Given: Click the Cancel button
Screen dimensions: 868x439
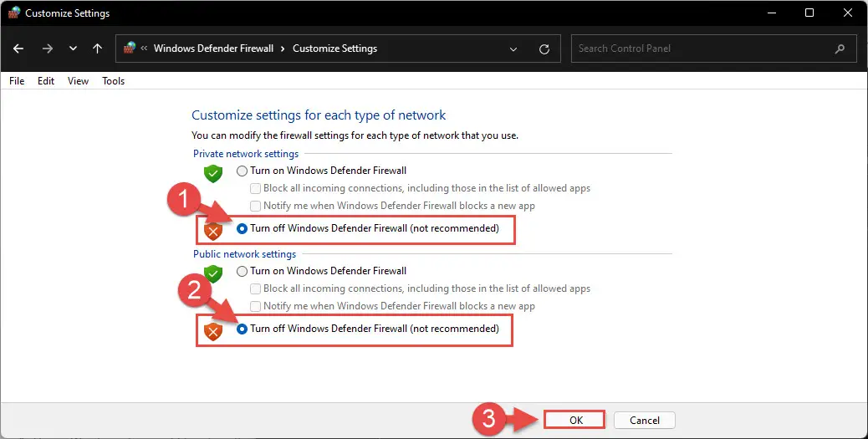Looking at the screenshot, I should [645, 420].
